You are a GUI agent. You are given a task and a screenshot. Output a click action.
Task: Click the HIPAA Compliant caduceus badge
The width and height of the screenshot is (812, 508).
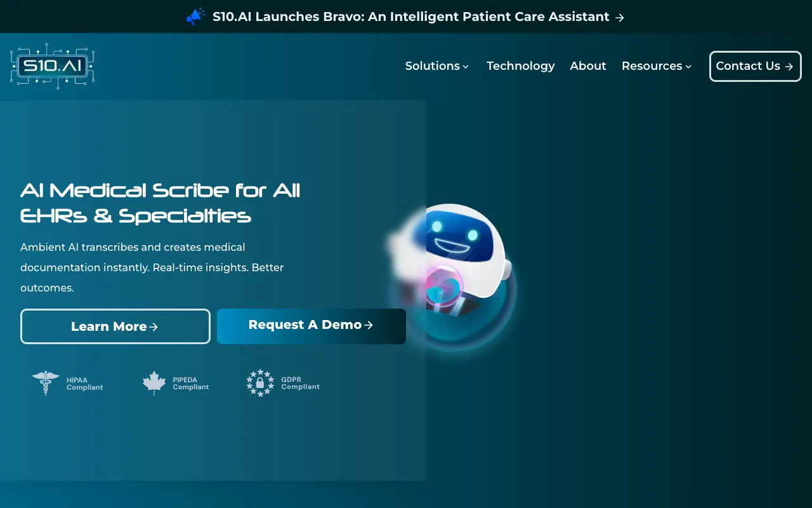tap(45, 382)
